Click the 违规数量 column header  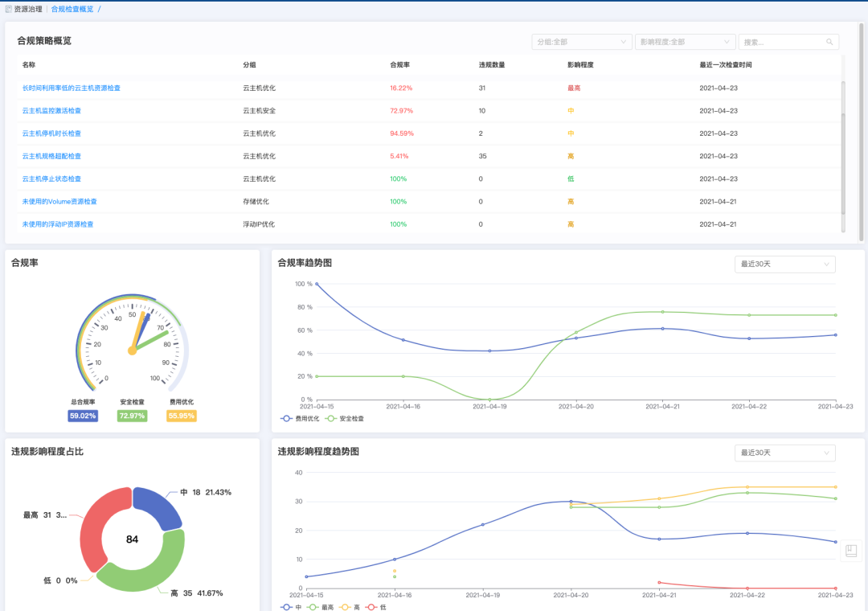[492, 65]
